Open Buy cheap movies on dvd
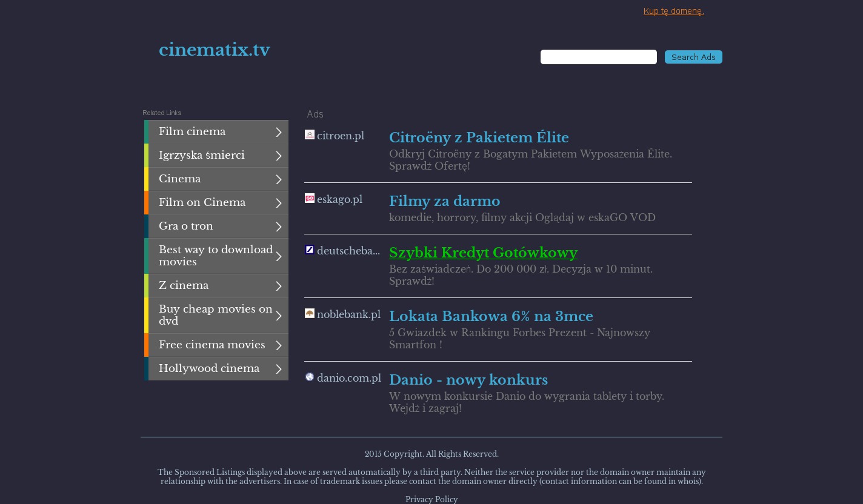The height and width of the screenshot is (504, 863). coord(215,315)
